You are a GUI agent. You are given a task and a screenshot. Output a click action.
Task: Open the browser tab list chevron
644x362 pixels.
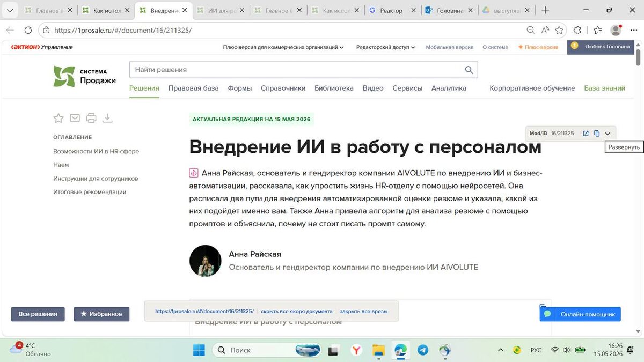10,10
